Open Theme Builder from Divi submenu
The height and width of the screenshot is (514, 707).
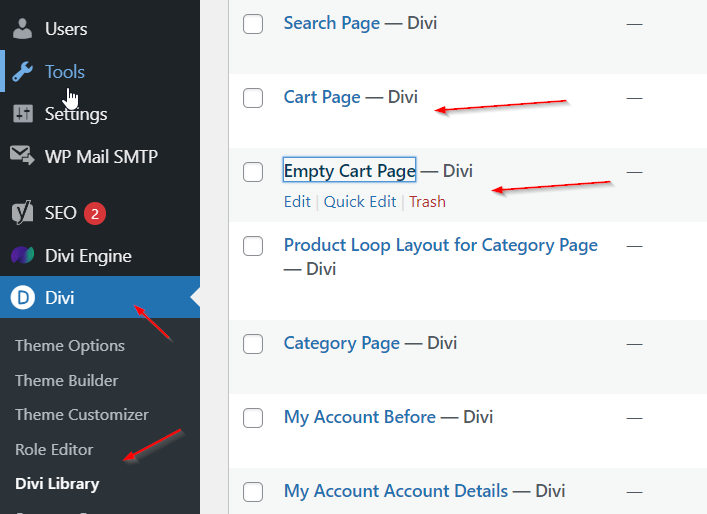(x=67, y=380)
